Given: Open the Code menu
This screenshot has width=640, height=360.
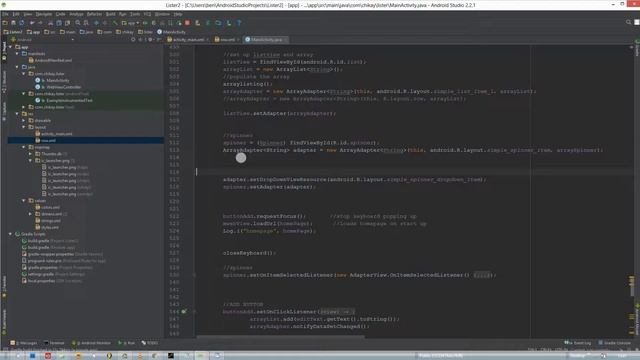Looking at the screenshot, I should click(x=60, y=14).
